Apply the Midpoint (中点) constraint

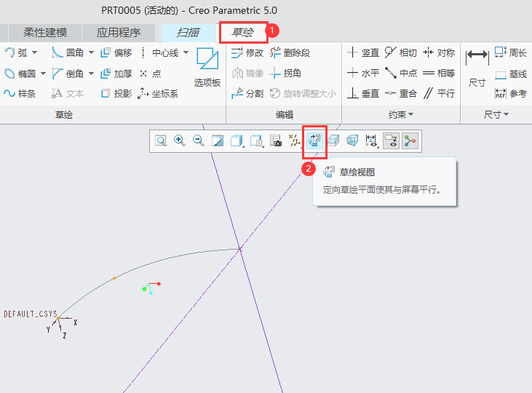pyautogui.click(x=401, y=73)
